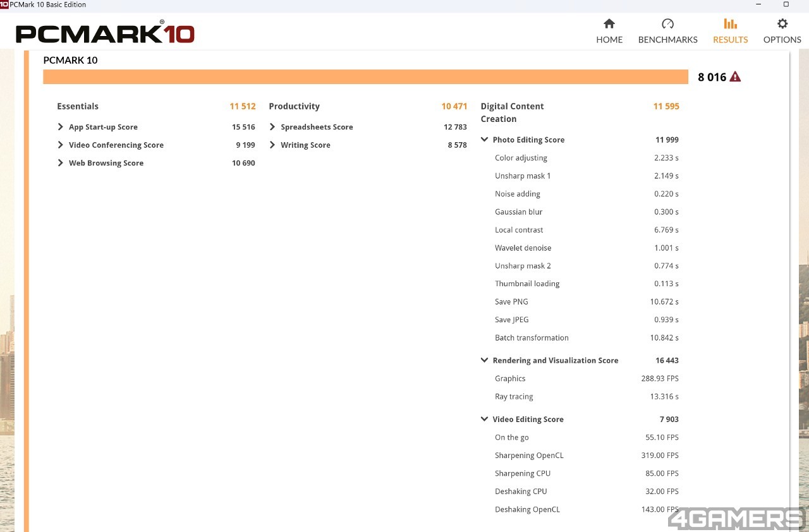Collapse Photo Editing Score section

point(484,140)
